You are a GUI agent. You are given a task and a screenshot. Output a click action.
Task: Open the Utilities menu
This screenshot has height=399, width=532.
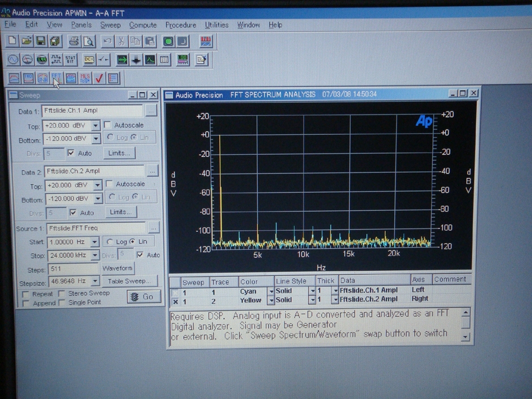coord(216,25)
